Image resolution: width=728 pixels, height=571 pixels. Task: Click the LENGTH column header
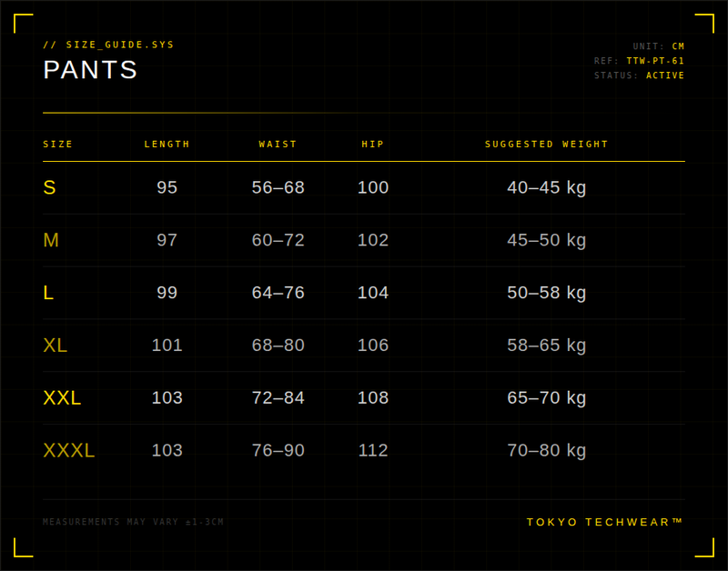pos(167,145)
